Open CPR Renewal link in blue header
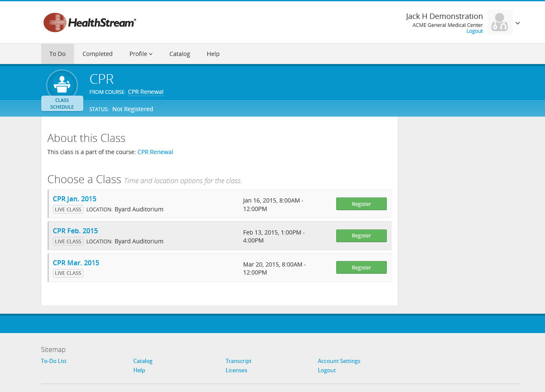Screen dimensions: 545x392 click(x=146, y=92)
